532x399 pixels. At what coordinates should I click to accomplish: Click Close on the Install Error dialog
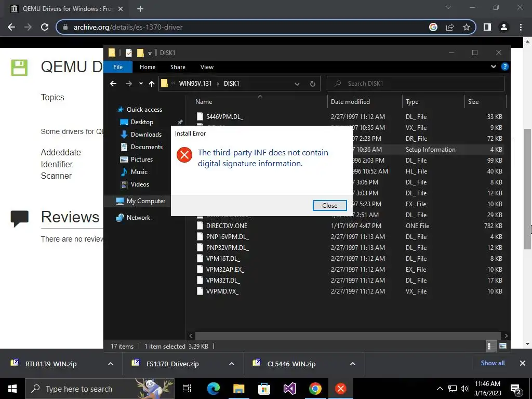329,205
